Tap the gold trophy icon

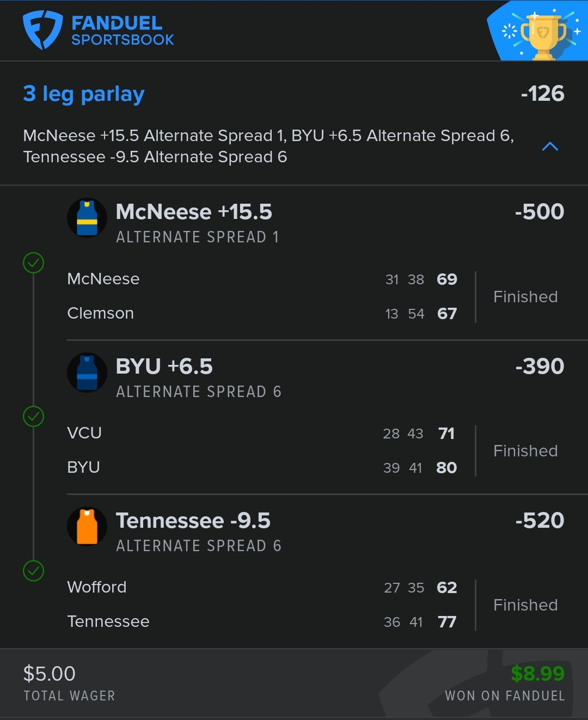click(542, 35)
